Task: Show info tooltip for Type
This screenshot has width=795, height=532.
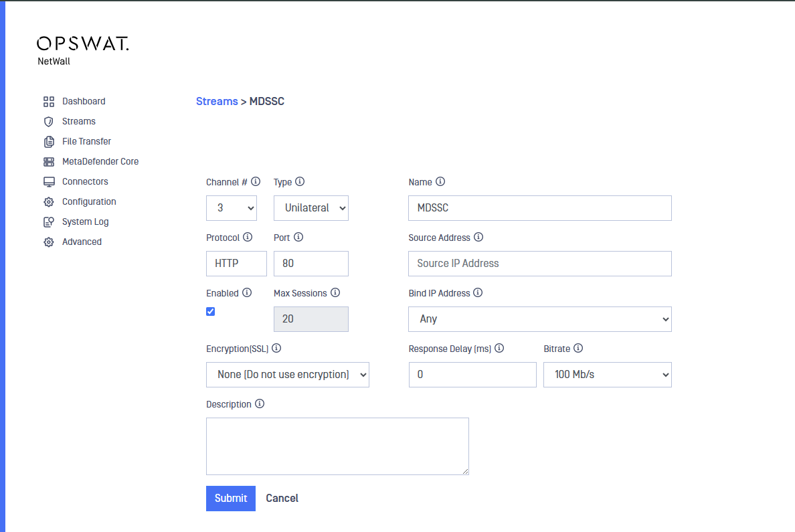Action: pos(300,181)
